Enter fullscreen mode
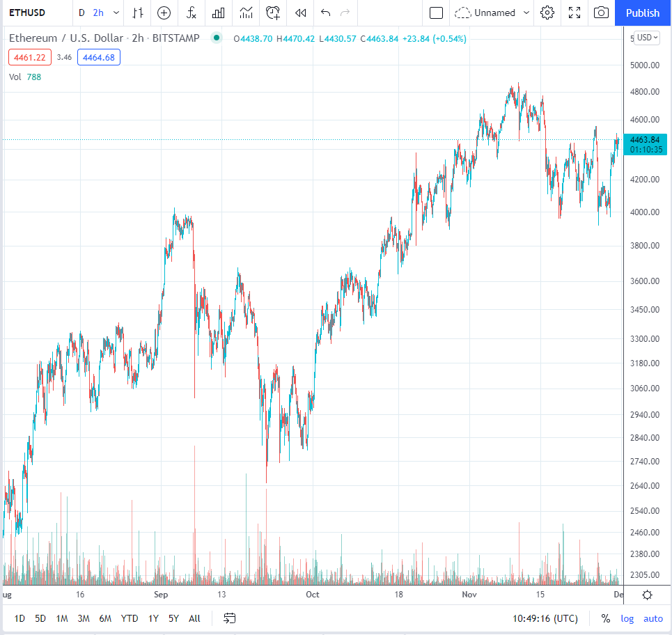The height and width of the screenshot is (635, 672). pyautogui.click(x=575, y=13)
